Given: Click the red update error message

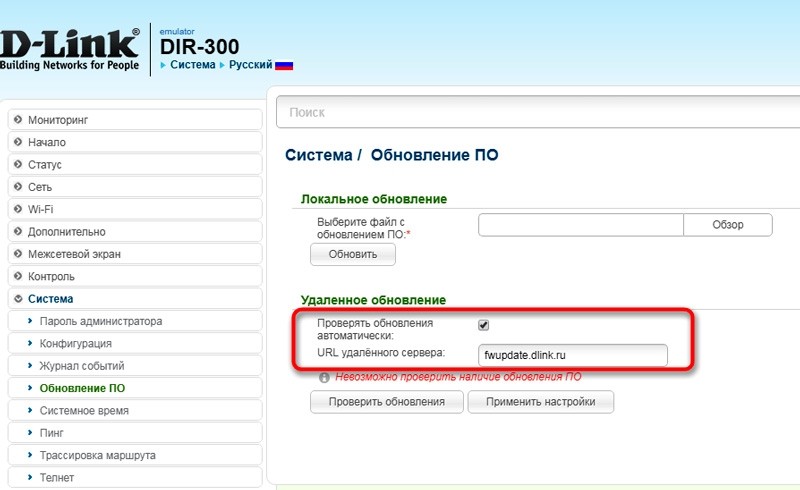Looking at the screenshot, I should click(458, 377).
